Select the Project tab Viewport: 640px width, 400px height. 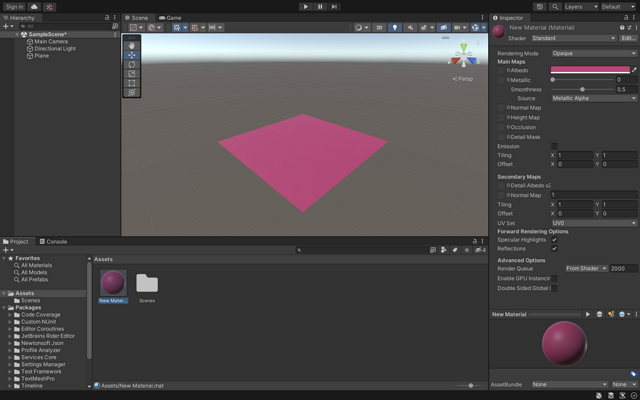point(16,242)
